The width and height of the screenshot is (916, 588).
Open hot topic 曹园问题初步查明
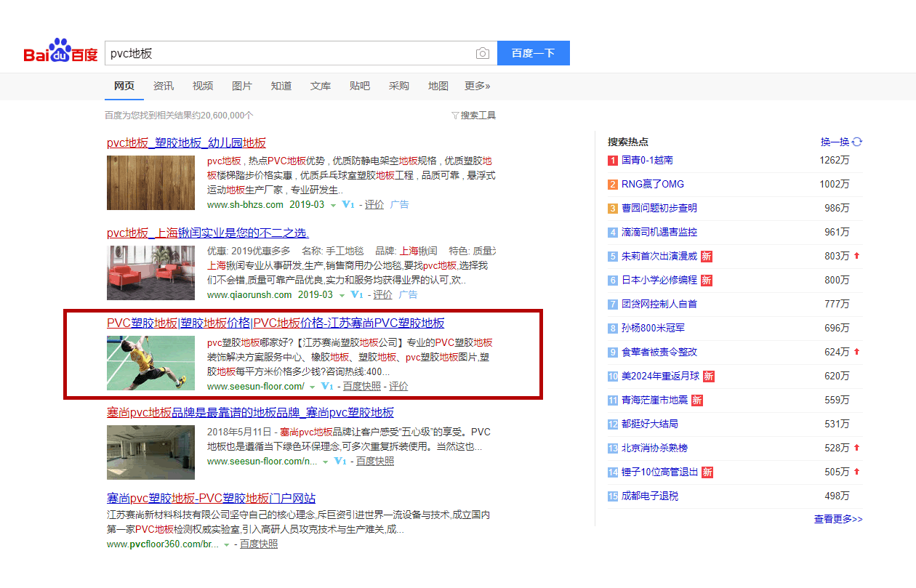(x=659, y=208)
